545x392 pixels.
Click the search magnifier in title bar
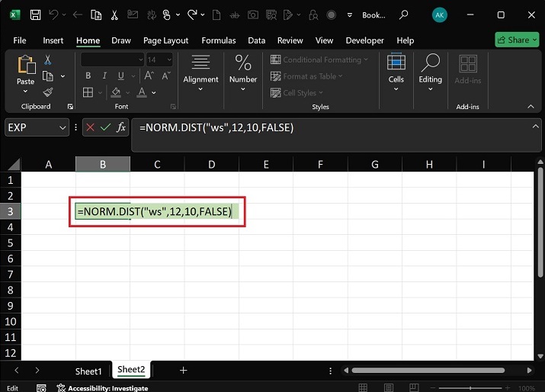coord(403,14)
